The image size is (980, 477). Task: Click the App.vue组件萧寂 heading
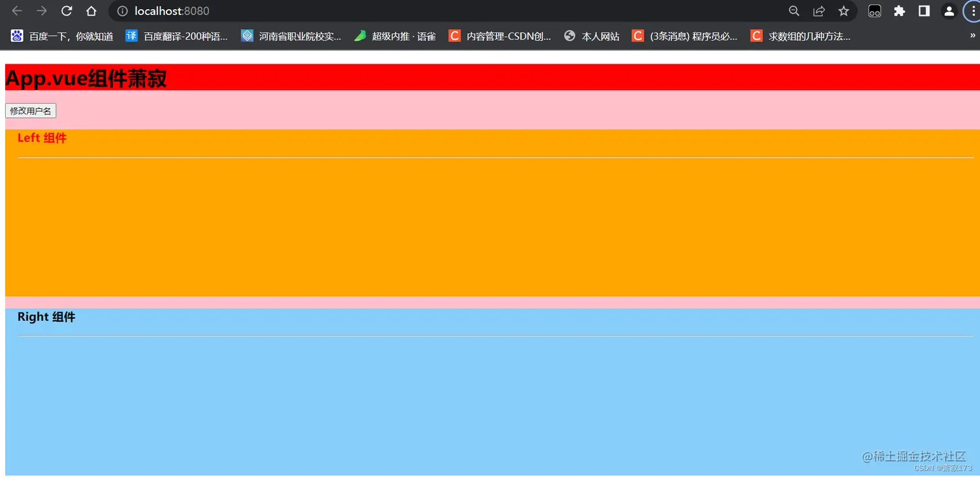click(86, 78)
